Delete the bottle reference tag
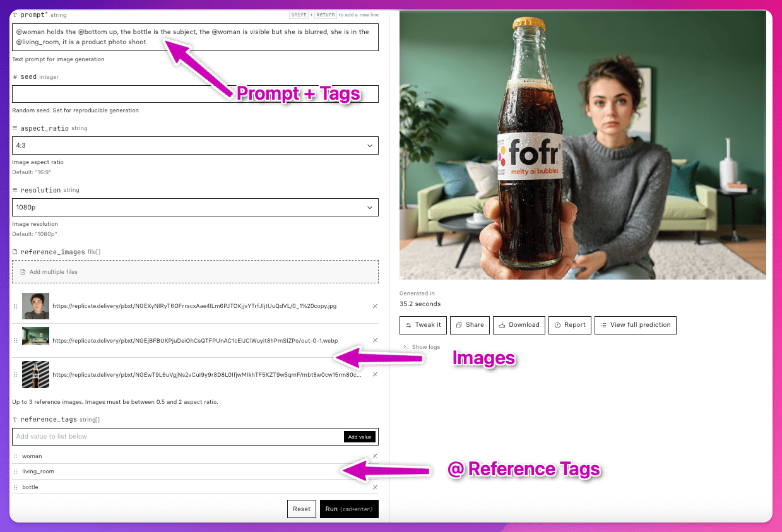This screenshot has height=532, width=782. point(375,487)
